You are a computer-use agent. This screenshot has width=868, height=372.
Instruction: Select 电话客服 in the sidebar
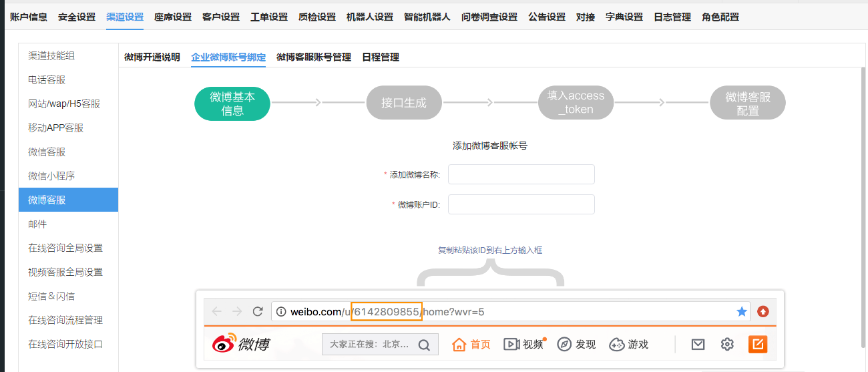point(68,79)
